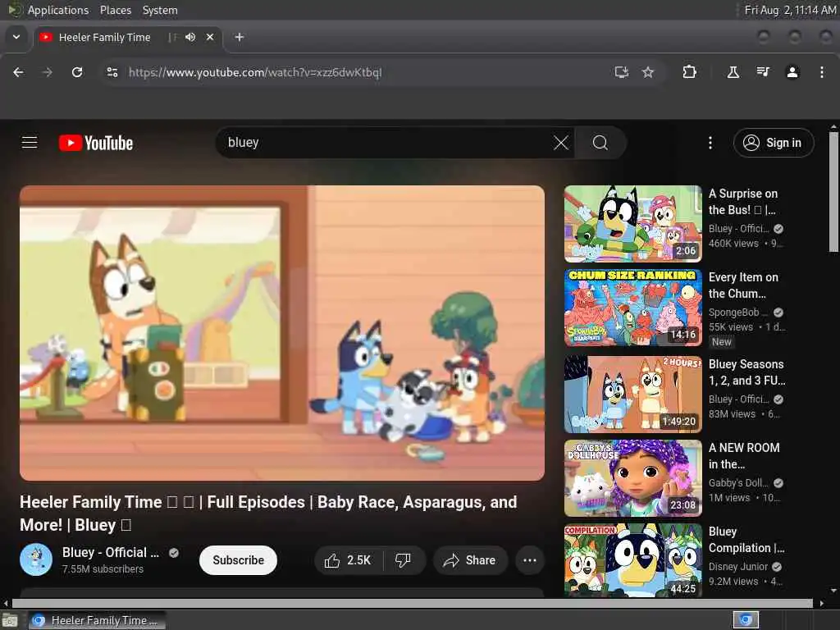
Task: Click Gabby's Doll... channel name
Action: tap(738, 482)
